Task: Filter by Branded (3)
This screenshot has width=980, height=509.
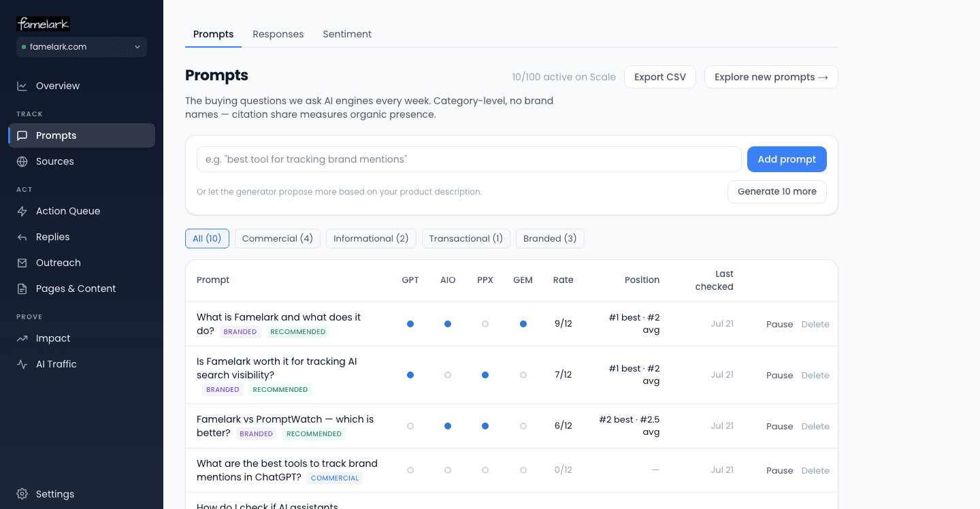Action: pyautogui.click(x=550, y=238)
